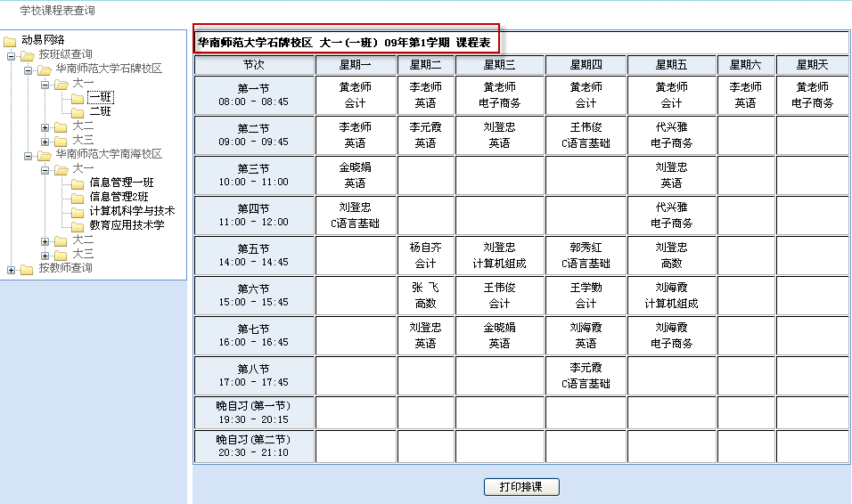Image resolution: width=852 pixels, height=504 pixels.
Task: Select 二班 in the class tree
Action: click(x=100, y=112)
